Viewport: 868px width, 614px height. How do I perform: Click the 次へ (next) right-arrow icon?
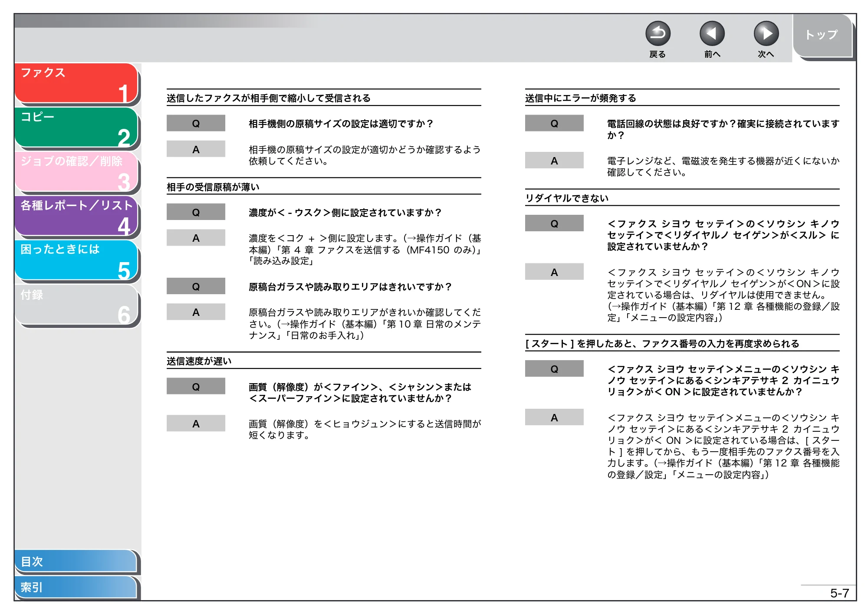click(766, 33)
